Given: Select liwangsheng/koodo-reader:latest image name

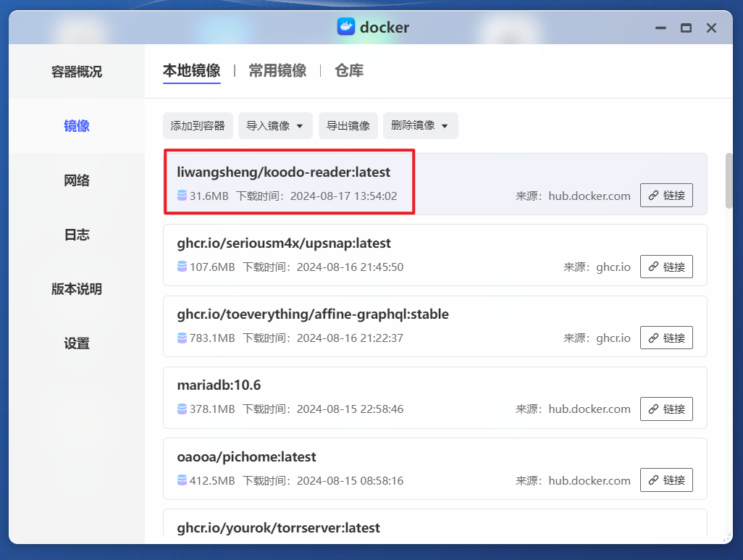Looking at the screenshot, I should pyautogui.click(x=283, y=172).
